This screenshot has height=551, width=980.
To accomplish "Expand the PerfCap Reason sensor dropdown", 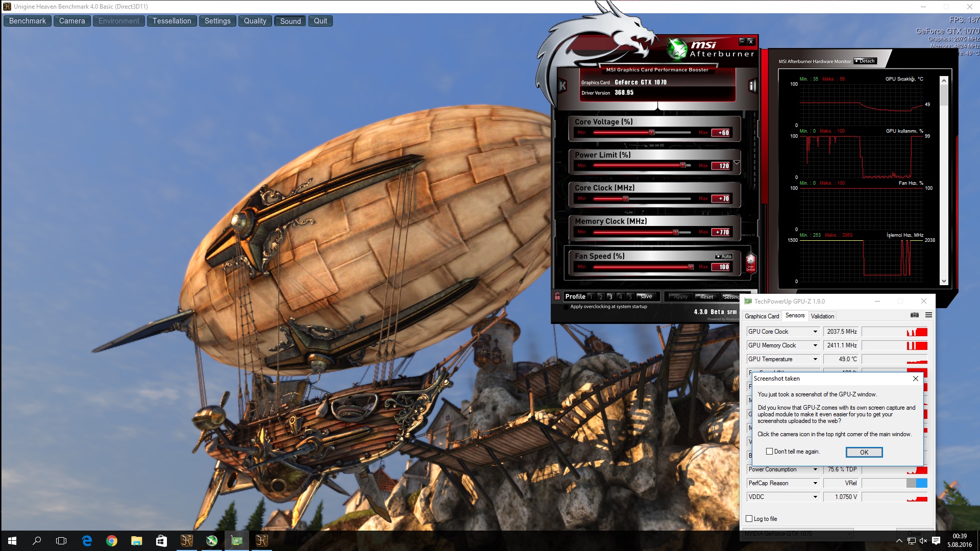I will click(815, 483).
